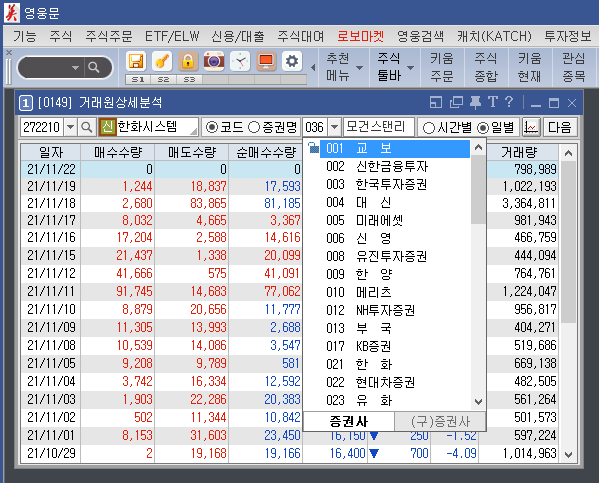The image size is (599, 483).
Task: Click the padlock screen-lock icon
Action: 188,61
